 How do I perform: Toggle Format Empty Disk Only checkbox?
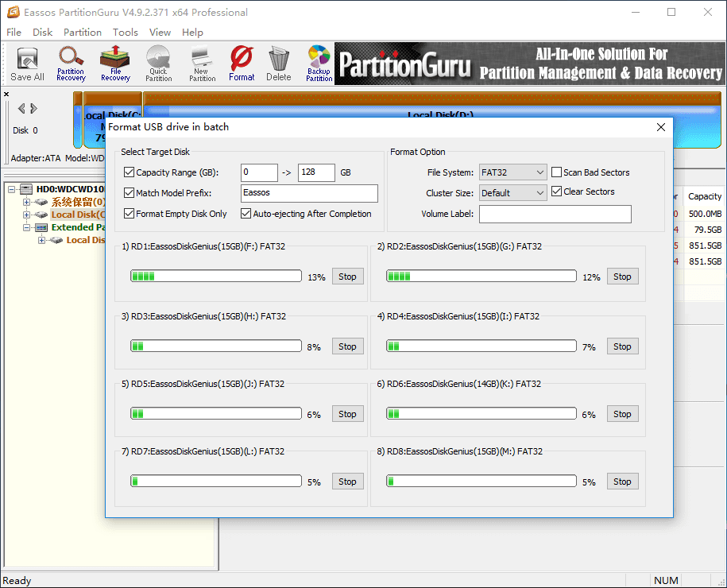click(x=129, y=214)
